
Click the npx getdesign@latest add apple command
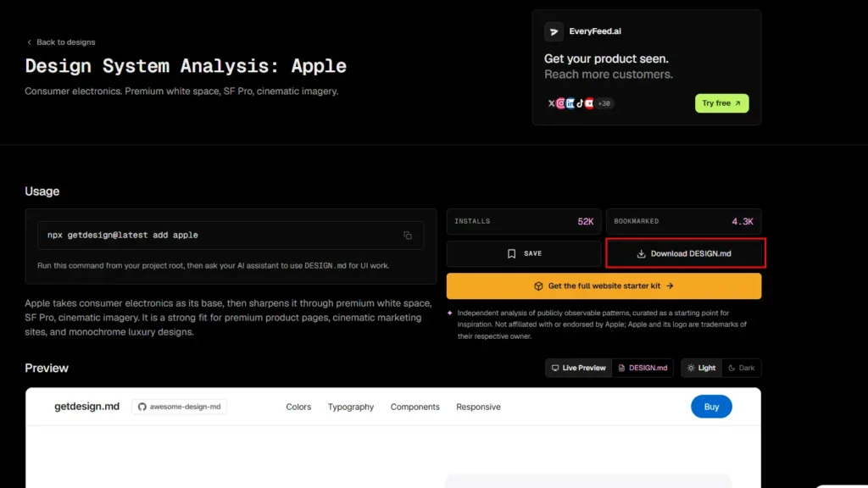coord(123,236)
